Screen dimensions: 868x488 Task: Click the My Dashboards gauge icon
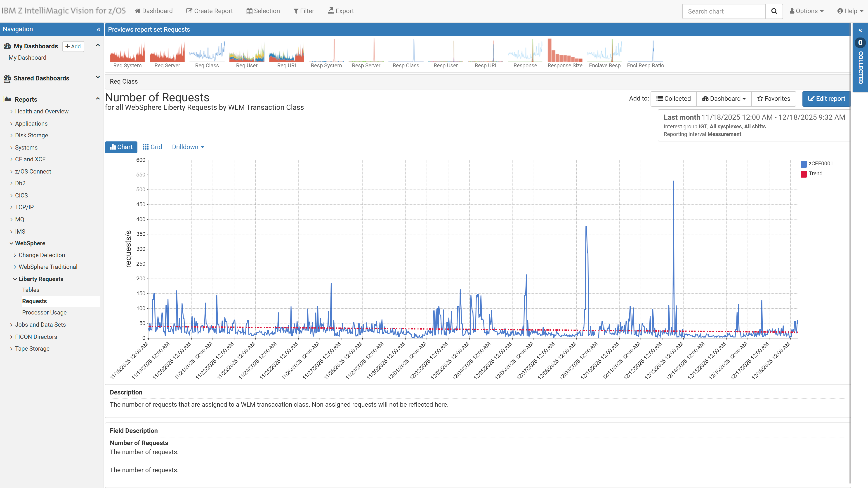click(7, 46)
